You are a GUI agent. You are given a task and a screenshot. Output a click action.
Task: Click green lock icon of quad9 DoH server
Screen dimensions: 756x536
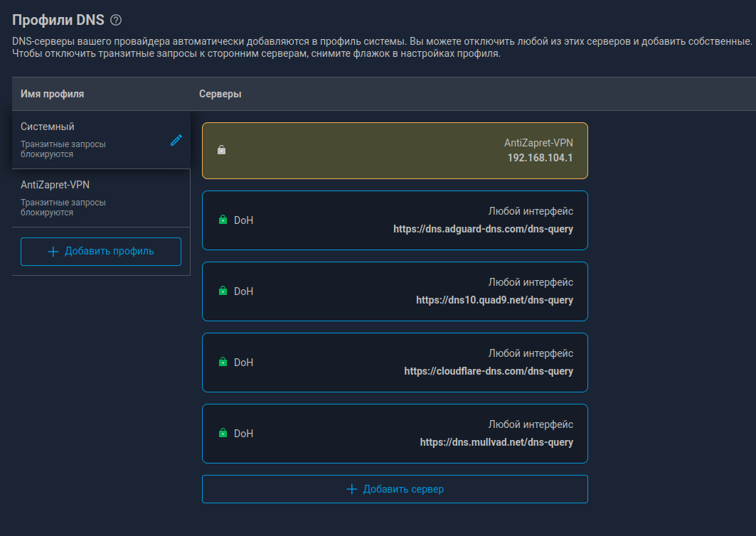click(223, 291)
